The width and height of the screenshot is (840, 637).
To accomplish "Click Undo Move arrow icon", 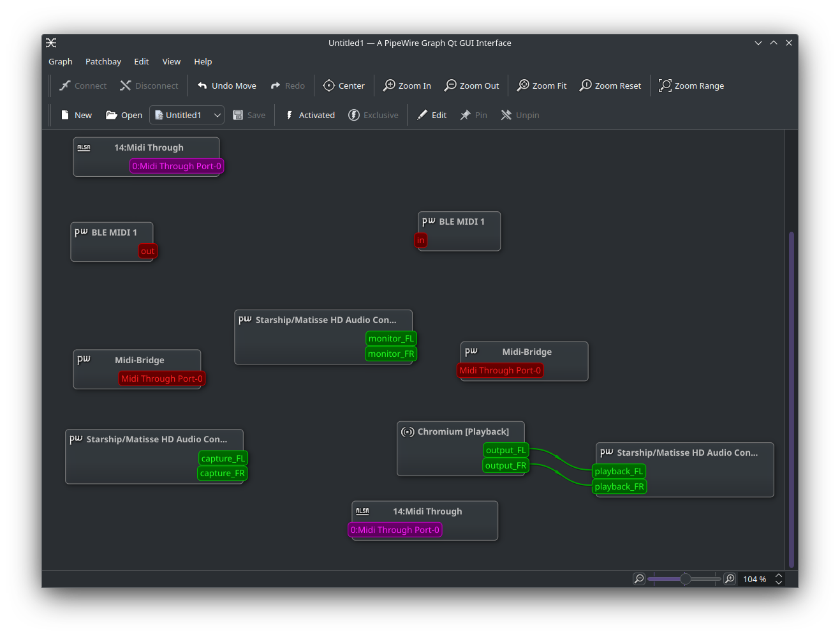I will pyautogui.click(x=202, y=86).
